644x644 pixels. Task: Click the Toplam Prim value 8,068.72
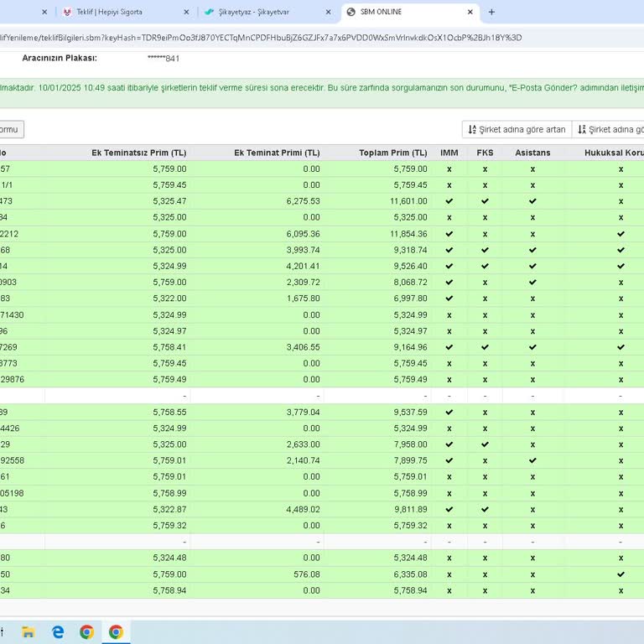pos(410,282)
